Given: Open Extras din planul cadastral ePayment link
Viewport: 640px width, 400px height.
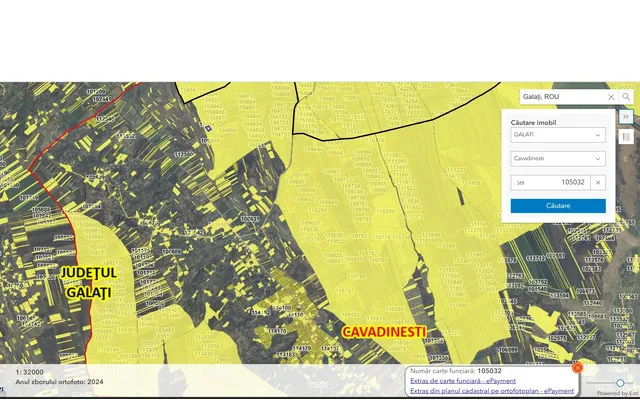Looking at the screenshot, I should point(484,391).
